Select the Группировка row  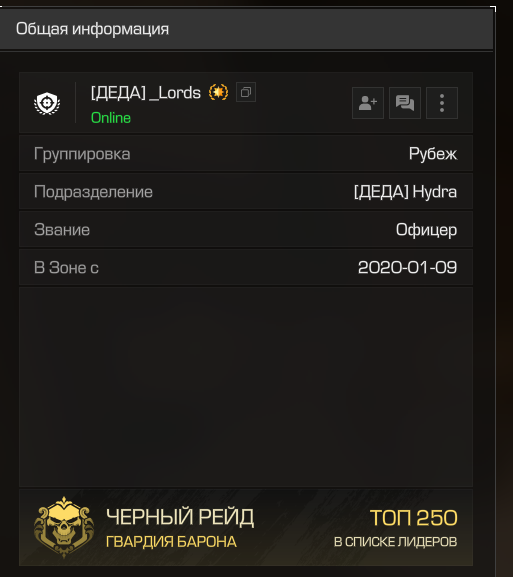(x=246, y=153)
